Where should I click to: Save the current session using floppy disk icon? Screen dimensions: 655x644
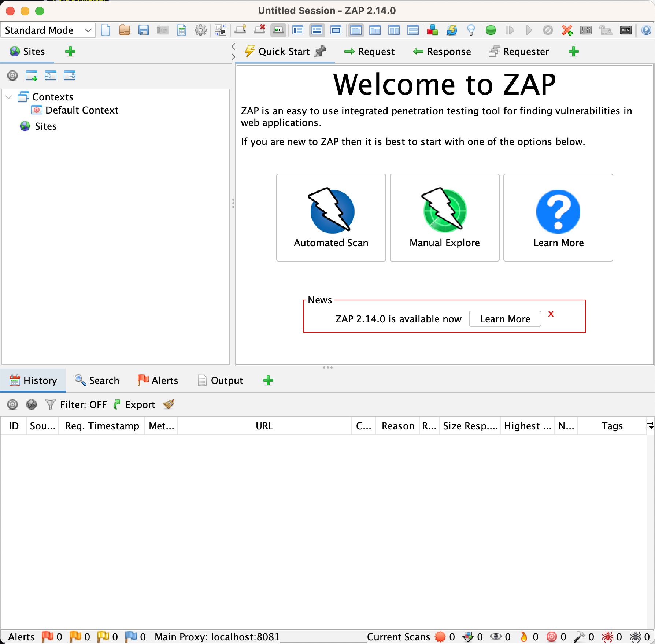click(143, 30)
